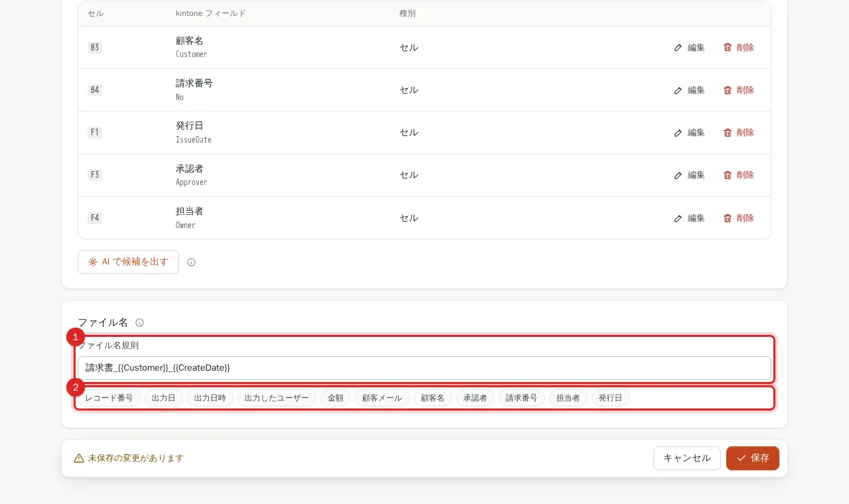Insert the 出力日時 token chip
Image resolution: width=849 pixels, height=504 pixels.
[x=210, y=398]
